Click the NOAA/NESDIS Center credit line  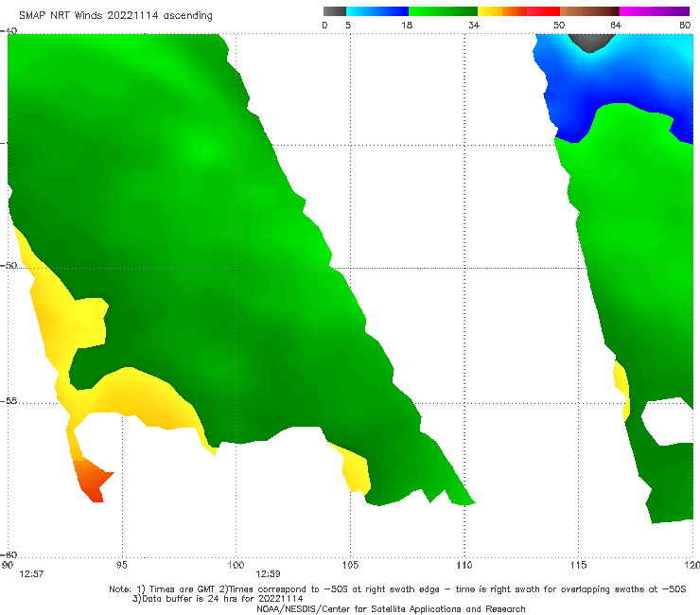tap(391, 609)
